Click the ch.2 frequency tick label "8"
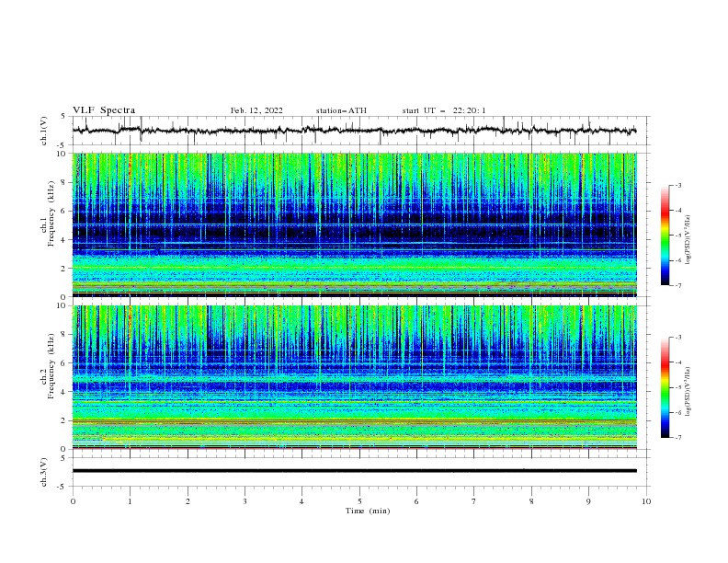Viewport: 728px width, 563px height. tap(64, 335)
